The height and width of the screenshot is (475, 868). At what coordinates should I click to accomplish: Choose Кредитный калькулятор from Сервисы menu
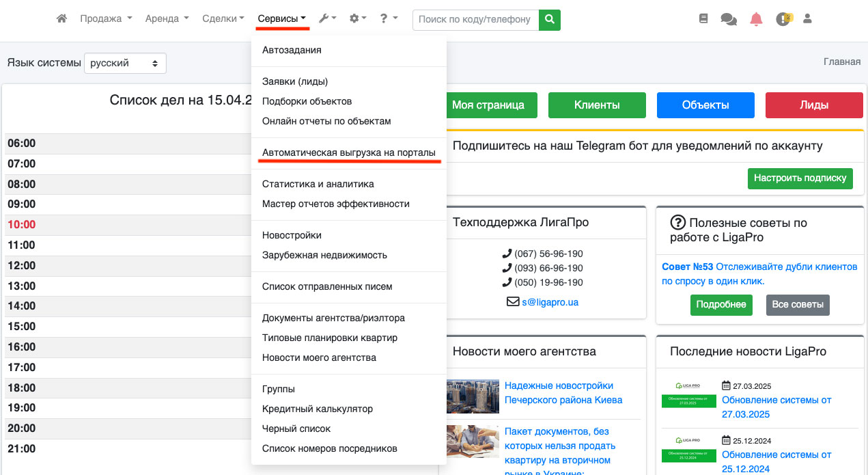pos(318,409)
